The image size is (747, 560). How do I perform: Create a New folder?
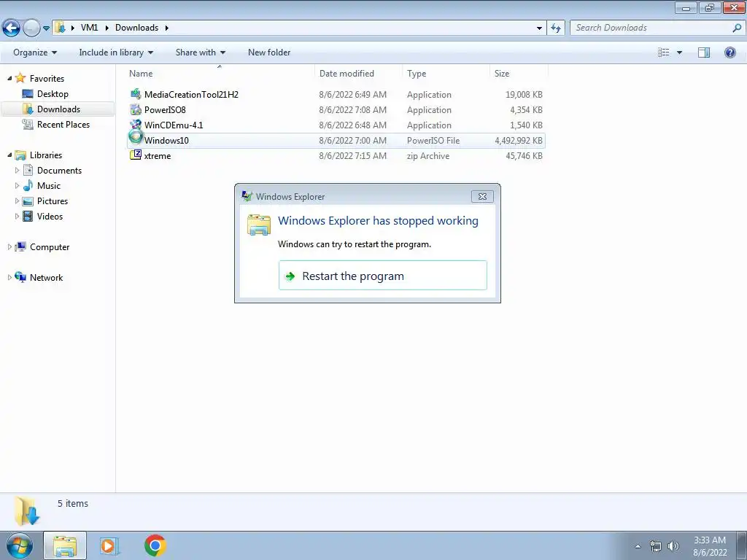tap(269, 52)
